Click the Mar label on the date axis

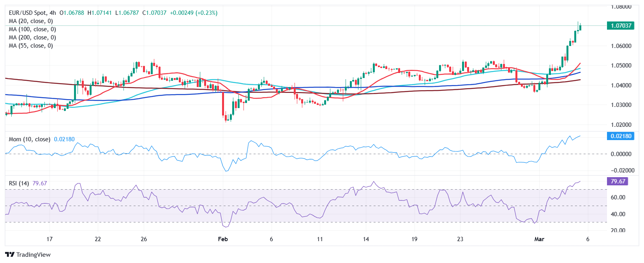pyautogui.click(x=539, y=239)
